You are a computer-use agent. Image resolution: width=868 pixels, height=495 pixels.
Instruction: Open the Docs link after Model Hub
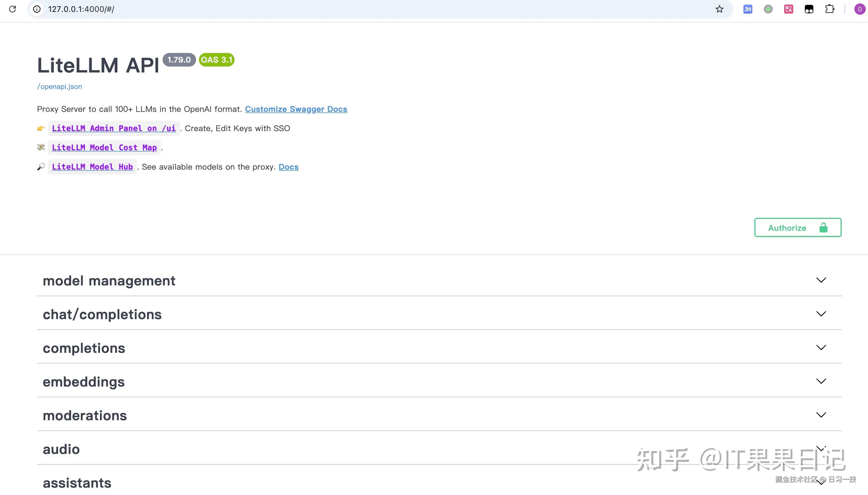coord(288,167)
